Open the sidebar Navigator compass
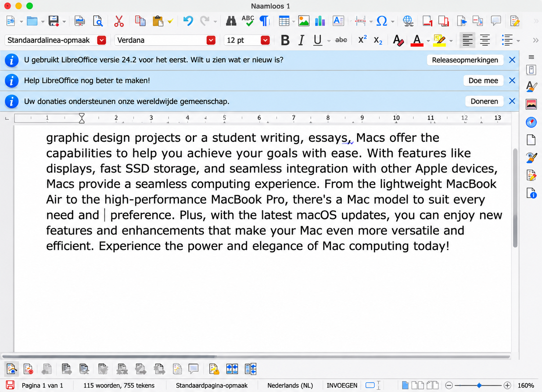542x392 pixels. pos(531,122)
